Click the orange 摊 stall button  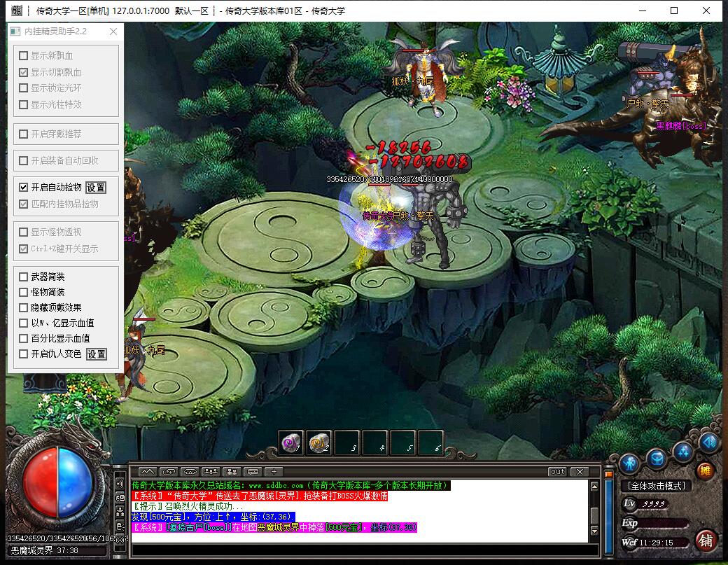click(x=706, y=470)
